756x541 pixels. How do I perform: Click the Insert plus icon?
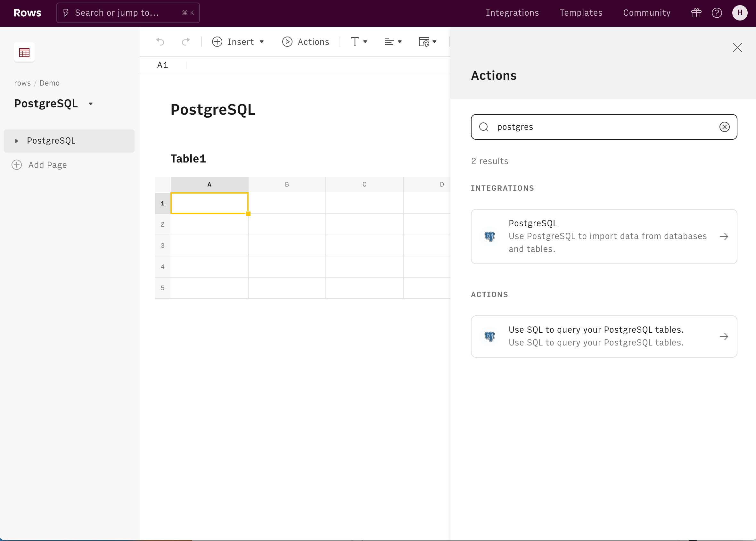[217, 42]
